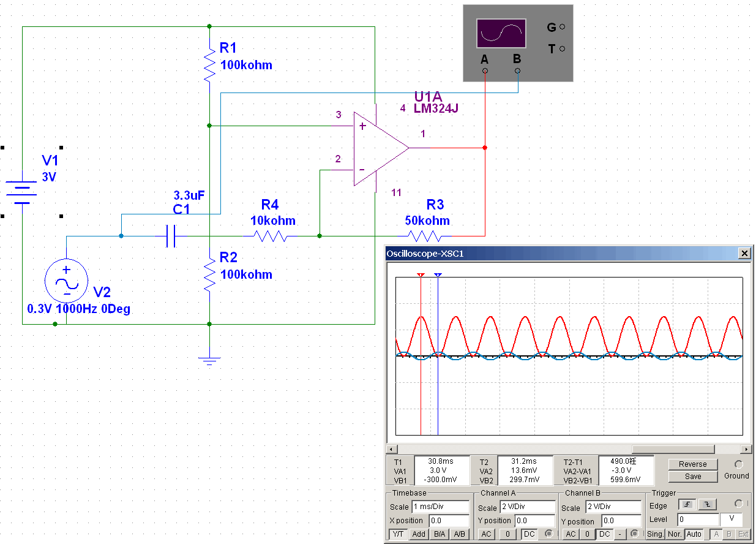Set trigger to falling edge
Screen dimensions: 756x544
click(x=707, y=505)
